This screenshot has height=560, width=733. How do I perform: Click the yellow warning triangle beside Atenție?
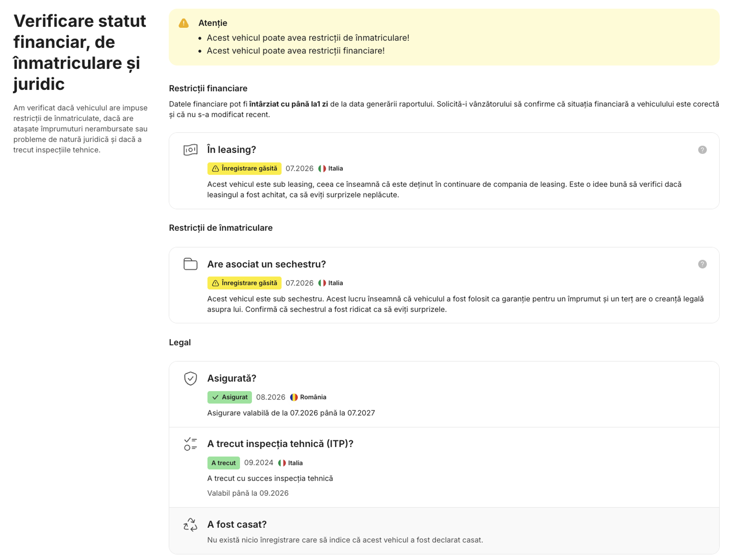point(183,23)
